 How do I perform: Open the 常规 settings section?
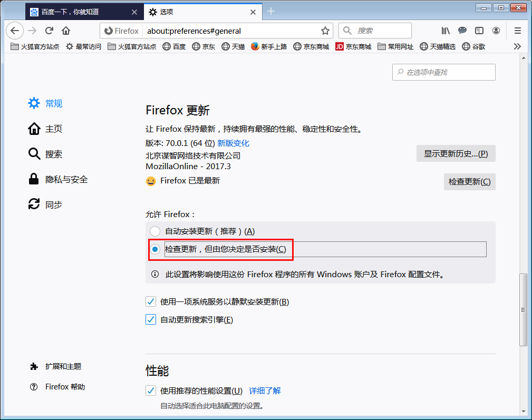coord(53,103)
